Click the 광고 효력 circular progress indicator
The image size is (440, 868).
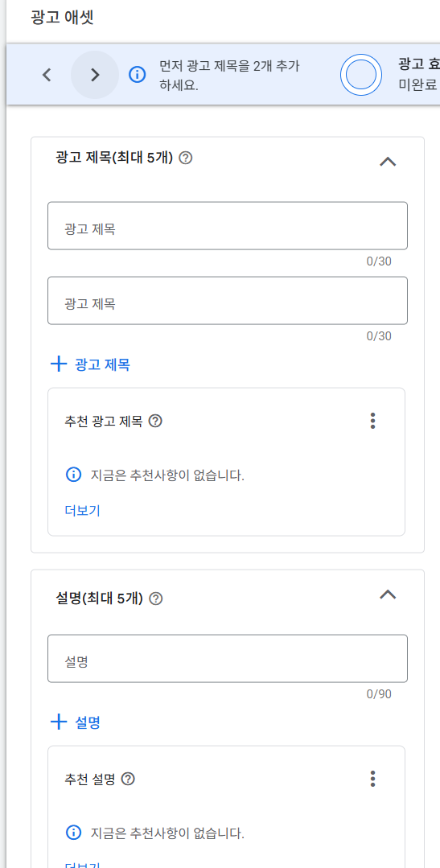[x=361, y=75]
